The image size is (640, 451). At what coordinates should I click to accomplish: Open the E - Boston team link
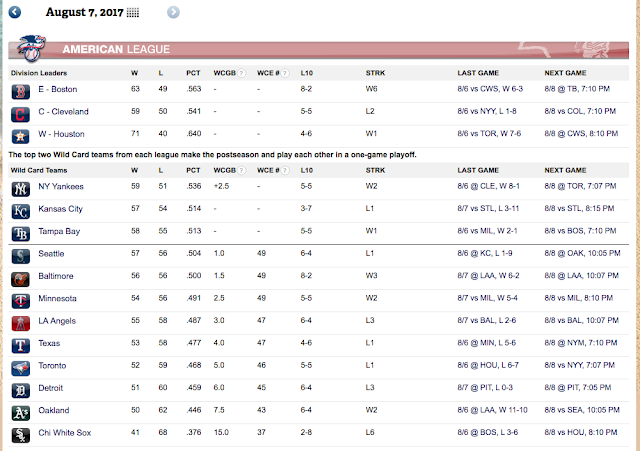pyautogui.click(x=58, y=89)
